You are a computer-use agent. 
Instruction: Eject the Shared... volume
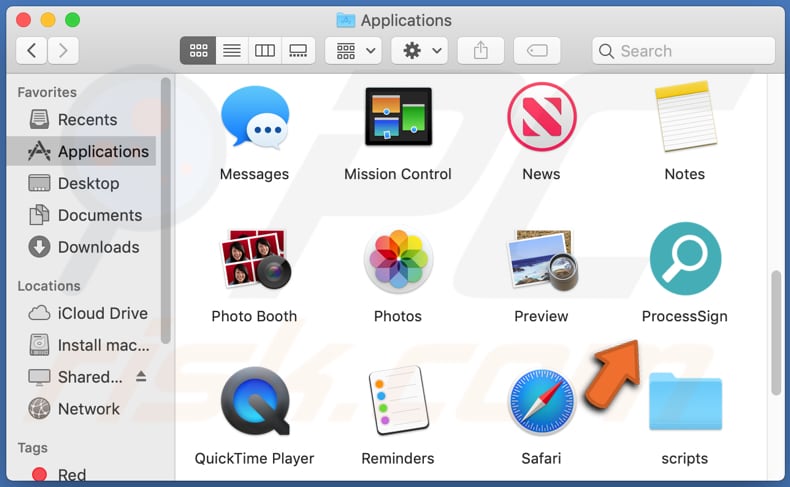coord(141,376)
